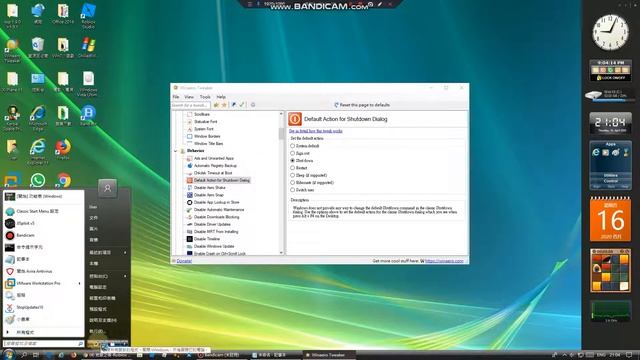Click the User entry in the Start menu right pane
This screenshot has width=640, height=360.
coord(93,207)
